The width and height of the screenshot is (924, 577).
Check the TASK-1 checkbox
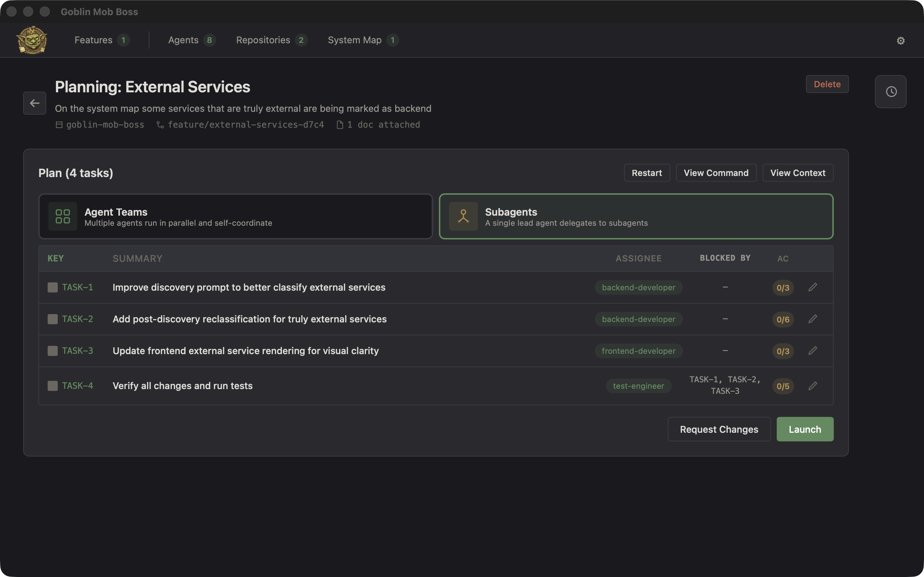53,287
